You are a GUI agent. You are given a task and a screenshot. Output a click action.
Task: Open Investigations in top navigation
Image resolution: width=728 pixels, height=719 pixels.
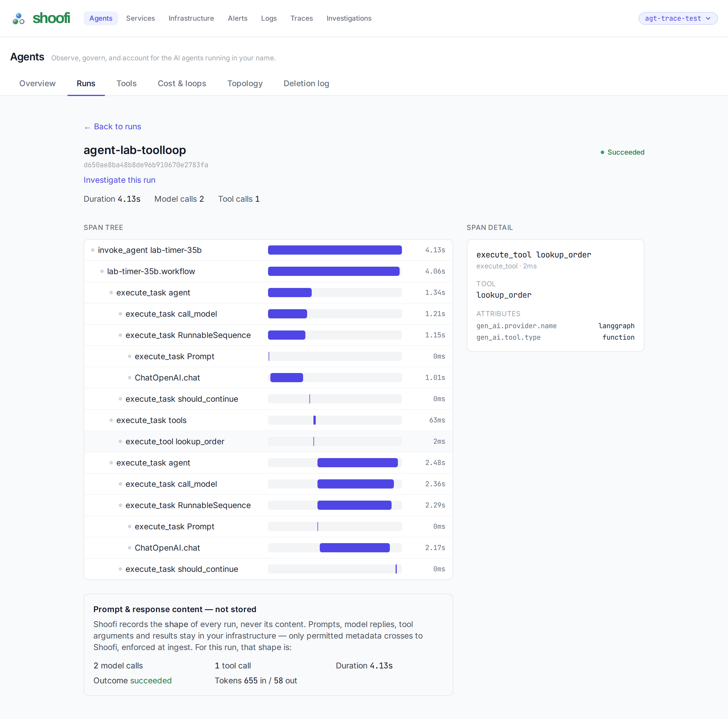349,18
